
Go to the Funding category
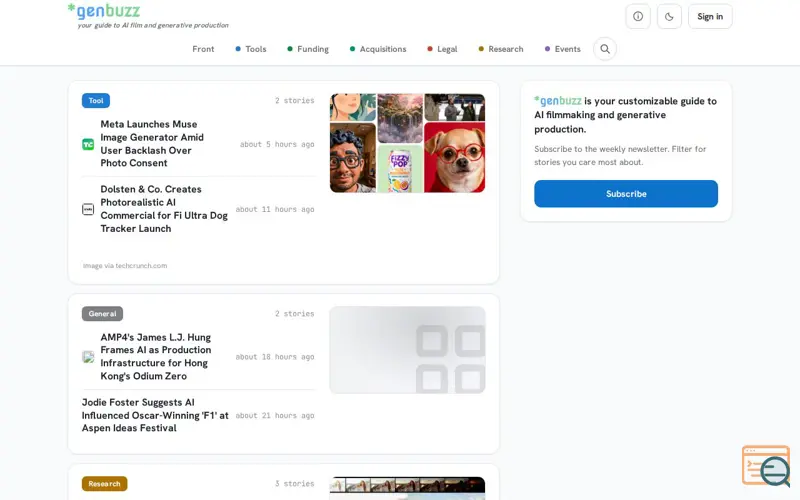[x=308, y=49]
